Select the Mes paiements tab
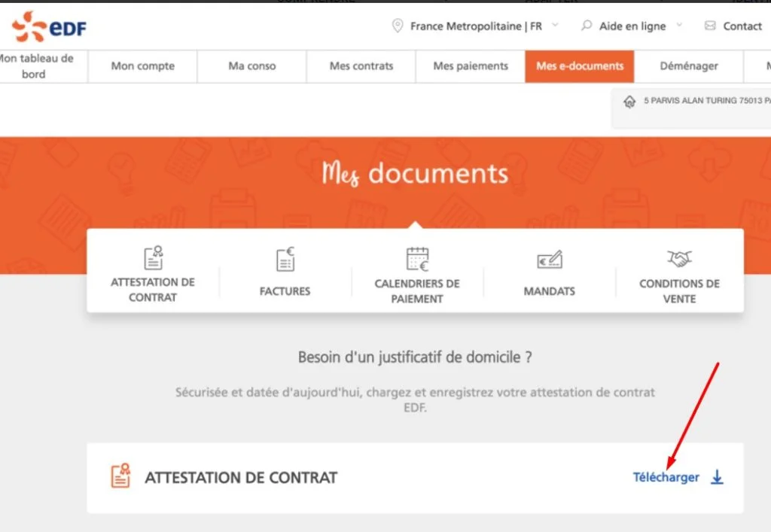This screenshot has width=771, height=532. [470, 66]
